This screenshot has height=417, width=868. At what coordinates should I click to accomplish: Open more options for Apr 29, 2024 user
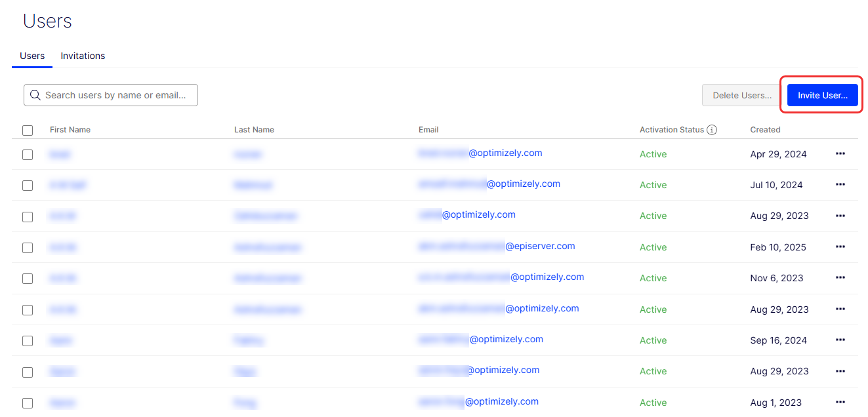tap(840, 153)
